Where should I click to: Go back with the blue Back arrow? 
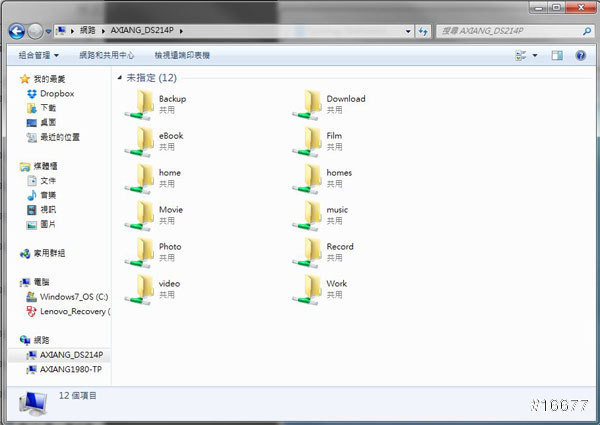pos(16,31)
